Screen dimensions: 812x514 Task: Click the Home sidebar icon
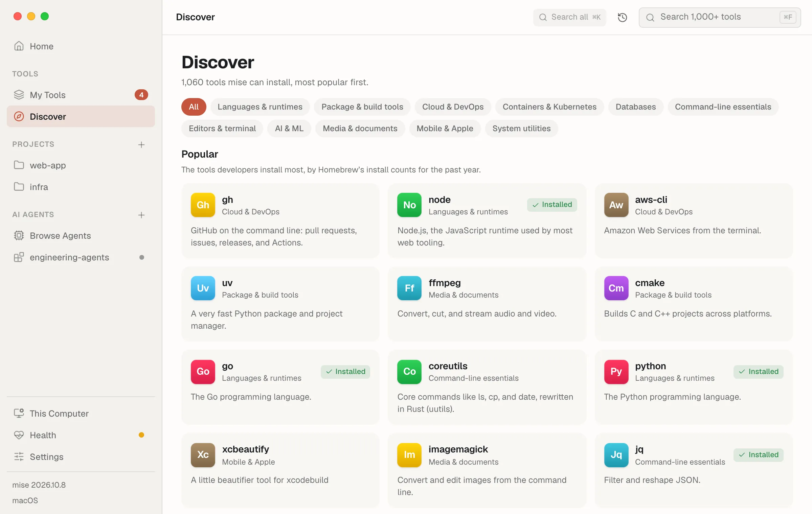coord(19,46)
